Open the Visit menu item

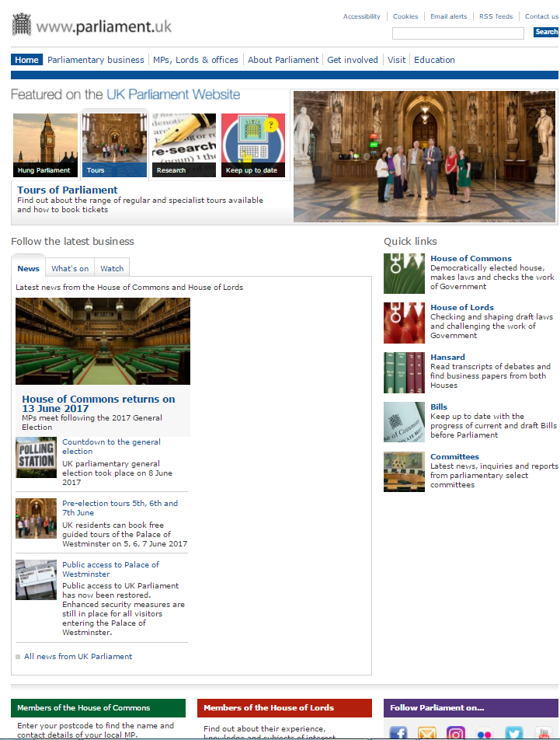(x=396, y=60)
